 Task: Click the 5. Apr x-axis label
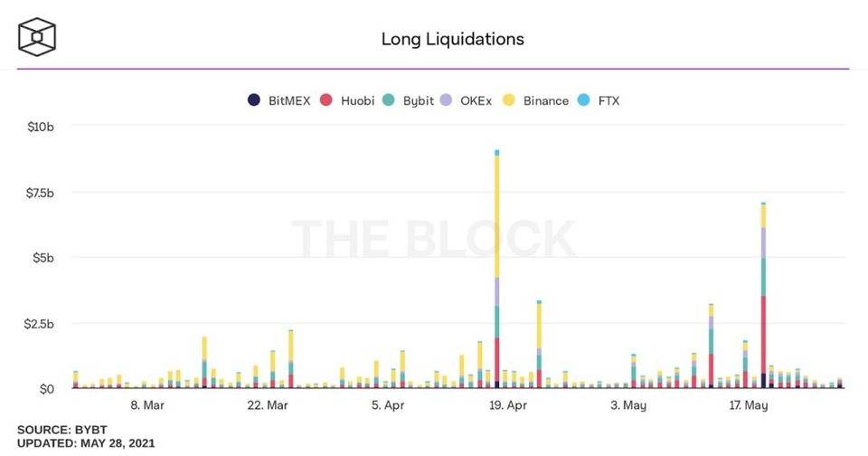point(388,405)
